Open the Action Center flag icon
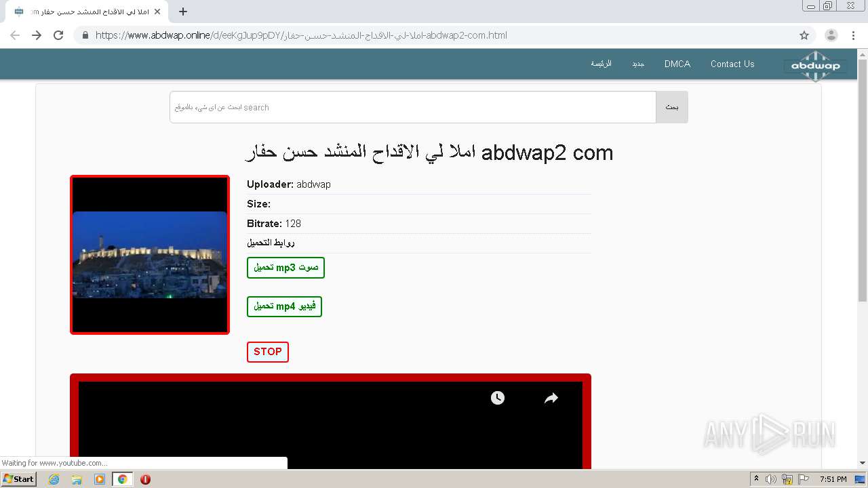Image resolution: width=868 pixels, height=488 pixels. point(804,479)
